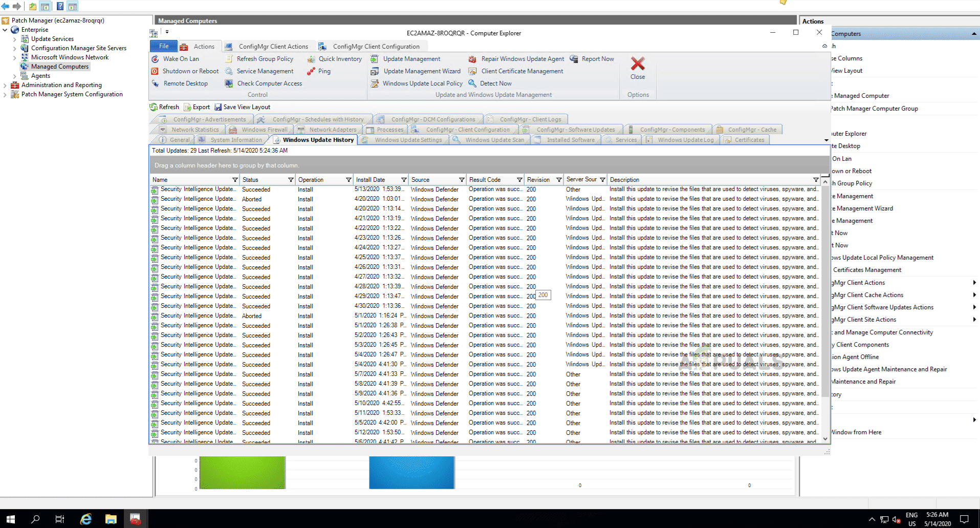980x528 pixels.
Task: Click the Help question mark toolbar icon
Action: pos(60,6)
